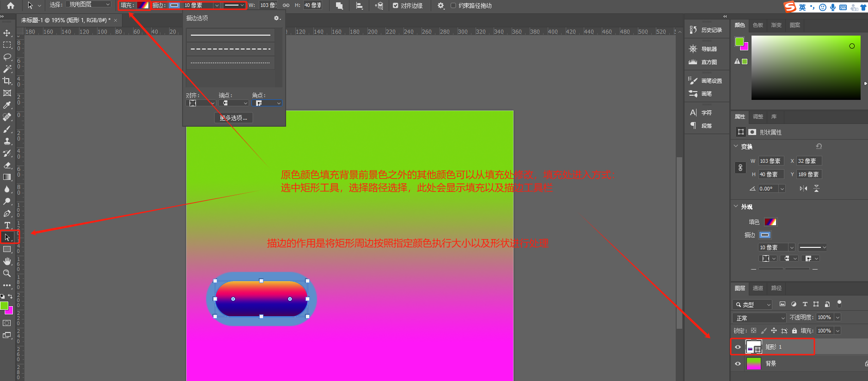Flip horizontal icon in Properties panel

click(804, 188)
